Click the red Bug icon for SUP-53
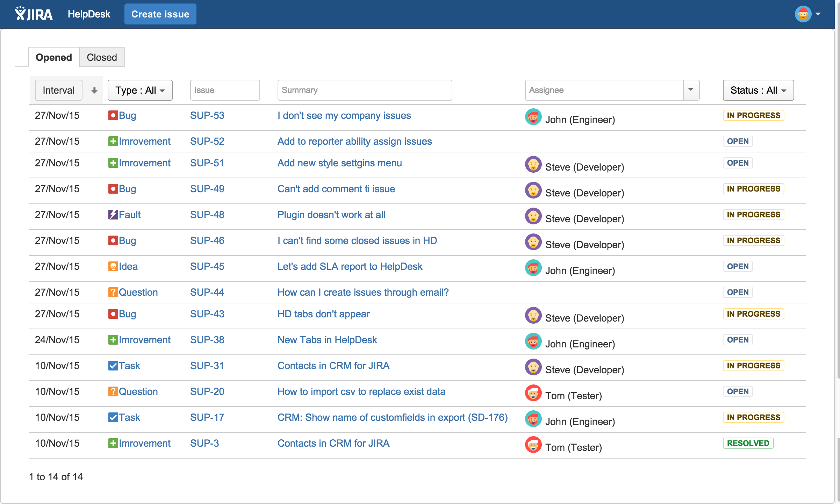The width and height of the screenshot is (840, 504). [x=113, y=115]
